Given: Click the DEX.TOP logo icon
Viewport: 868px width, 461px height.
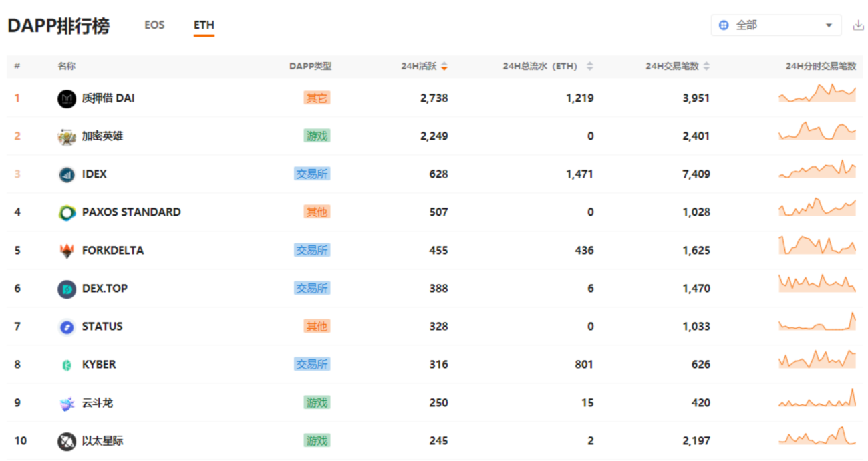Looking at the screenshot, I should click(x=67, y=289).
